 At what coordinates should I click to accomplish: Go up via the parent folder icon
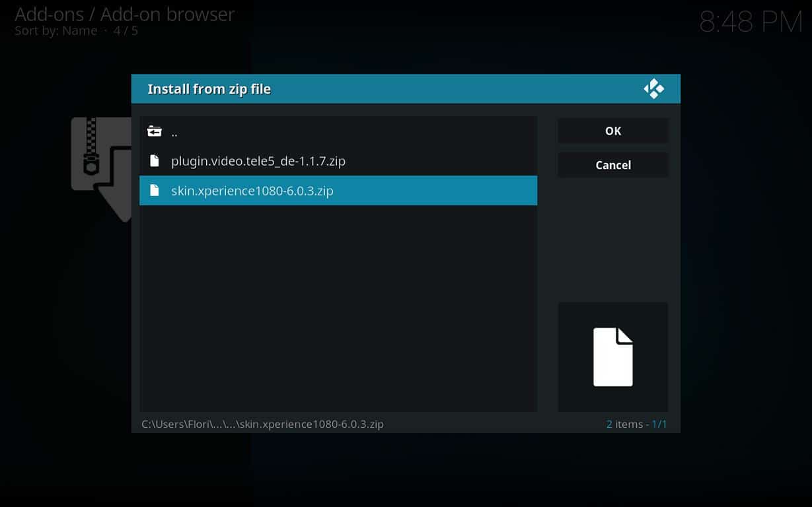(155, 131)
